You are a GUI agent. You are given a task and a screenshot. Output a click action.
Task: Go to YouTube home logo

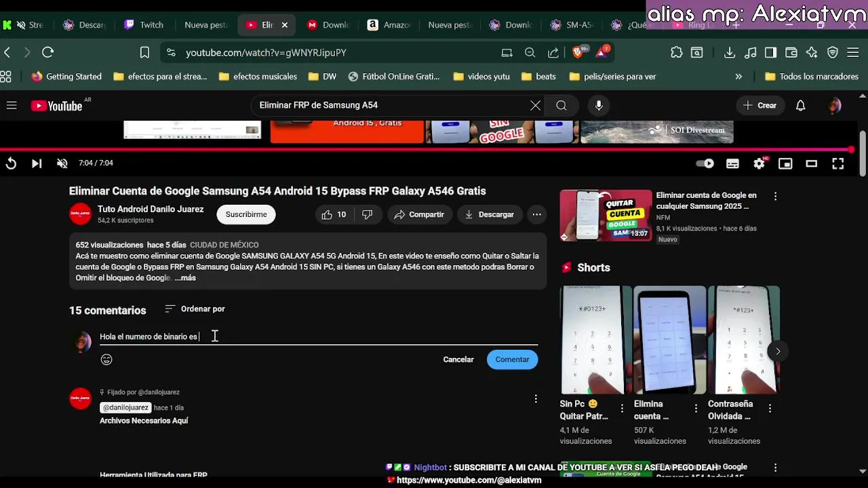point(56,106)
